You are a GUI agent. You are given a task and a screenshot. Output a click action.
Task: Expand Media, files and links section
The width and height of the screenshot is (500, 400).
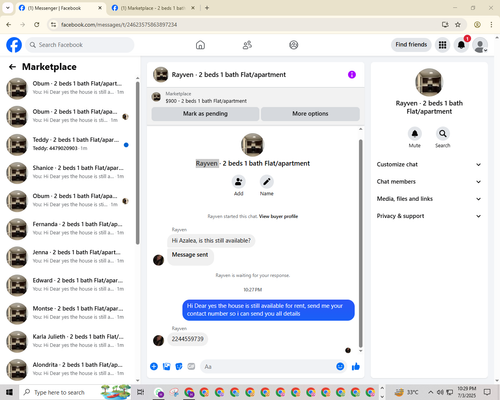point(429,199)
